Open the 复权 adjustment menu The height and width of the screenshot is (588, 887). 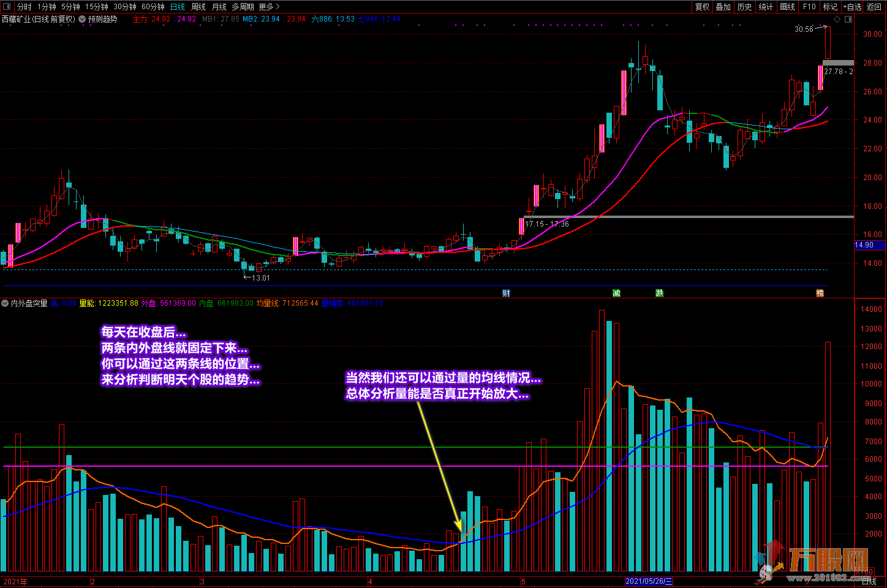click(x=703, y=7)
